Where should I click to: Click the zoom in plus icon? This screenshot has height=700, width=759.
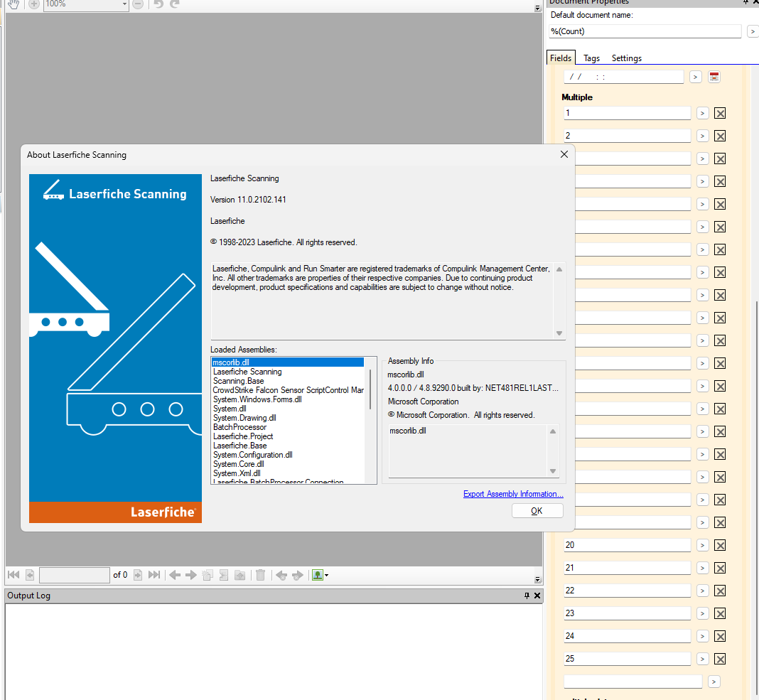pos(34,4)
